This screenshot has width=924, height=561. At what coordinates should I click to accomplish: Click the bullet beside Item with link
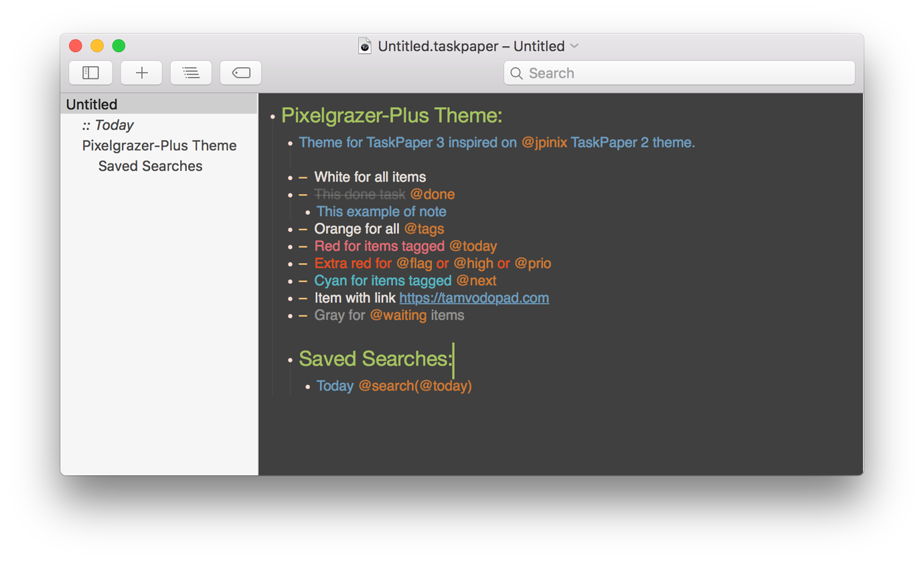291,299
